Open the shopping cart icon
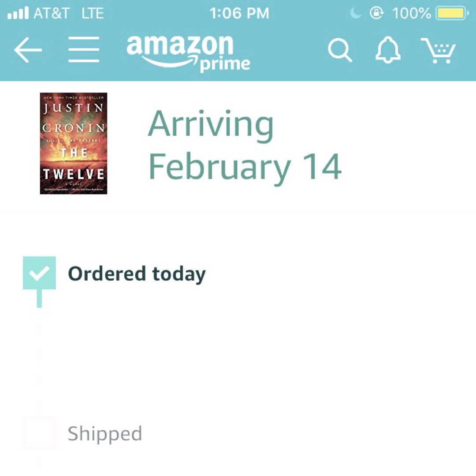The height and width of the screenshot is (476, 476). coord(439,50)
